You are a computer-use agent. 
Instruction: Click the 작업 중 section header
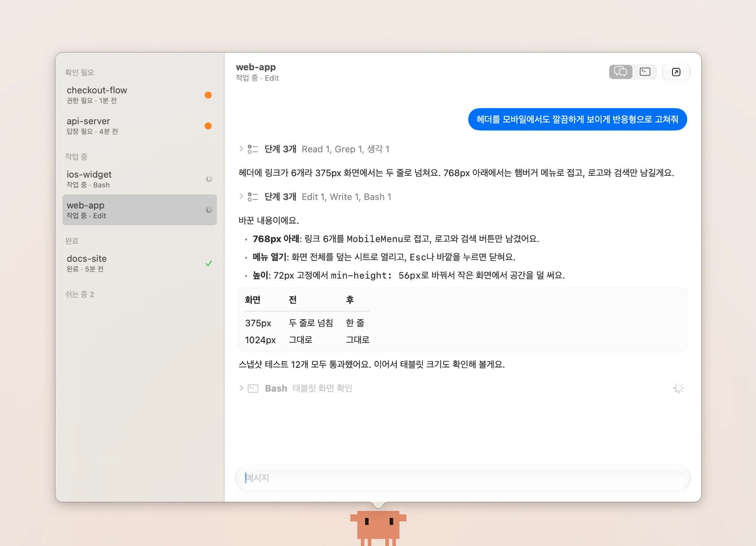(76, 157)
